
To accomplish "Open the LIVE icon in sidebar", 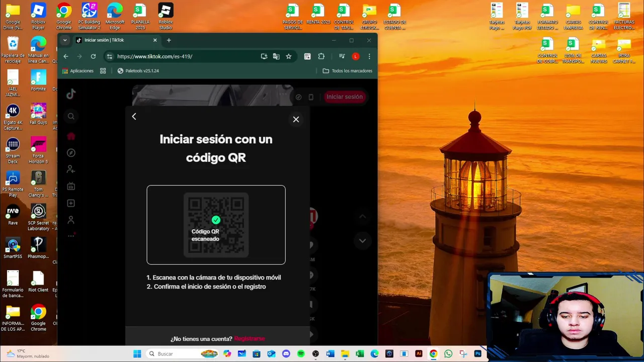I will pyautogui.click(x=71, y=186).
